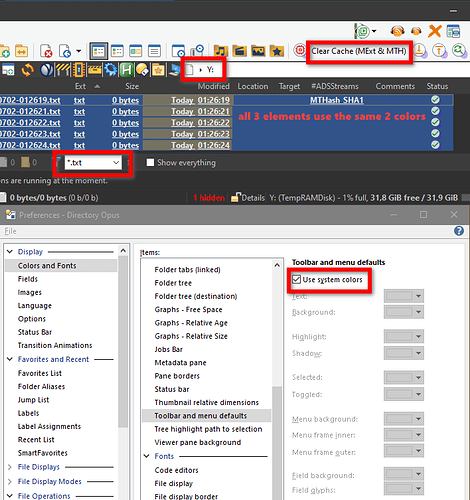Viewport: 470px width, 500px height.
Task: Click the yellow clapperboard icon in lower toolbar
Action: tap(95, 70)
